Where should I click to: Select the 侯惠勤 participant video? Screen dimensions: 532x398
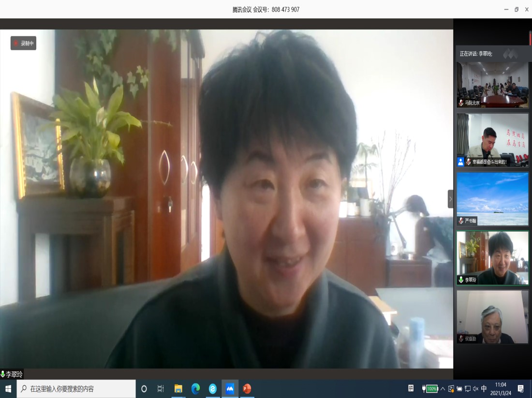click(492, 316)
